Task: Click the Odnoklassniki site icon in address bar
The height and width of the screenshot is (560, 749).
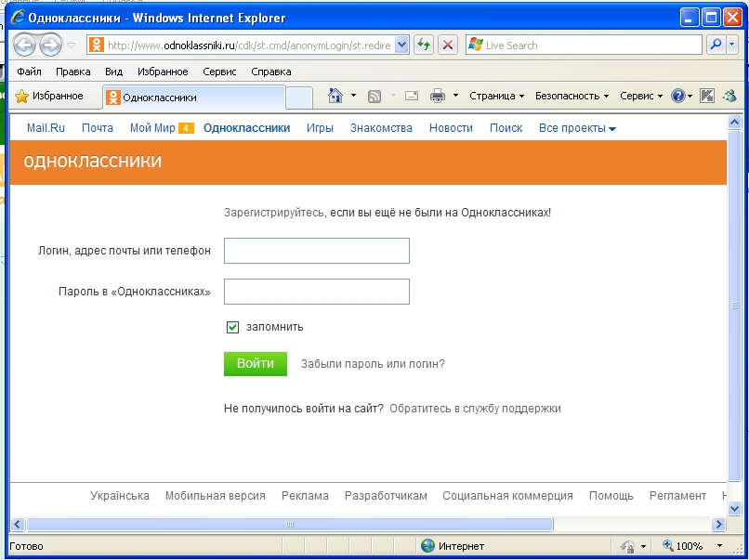Action: [x=96, y=46]
